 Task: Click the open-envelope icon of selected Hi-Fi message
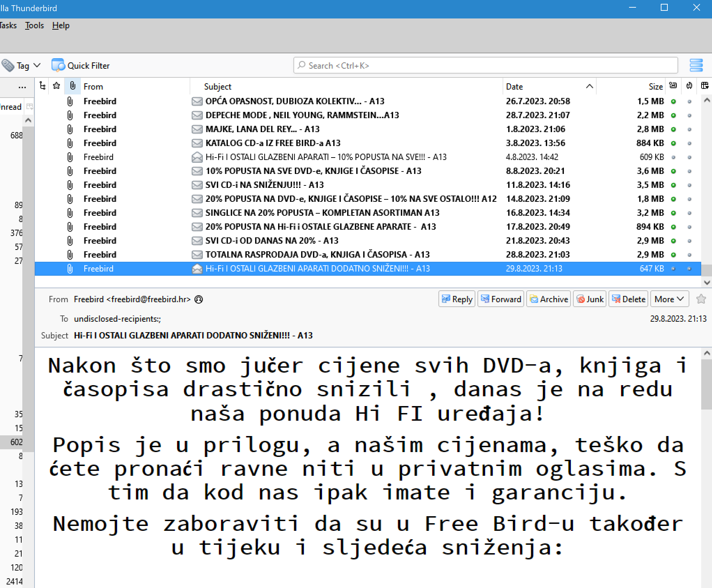[x=197, y=269]
